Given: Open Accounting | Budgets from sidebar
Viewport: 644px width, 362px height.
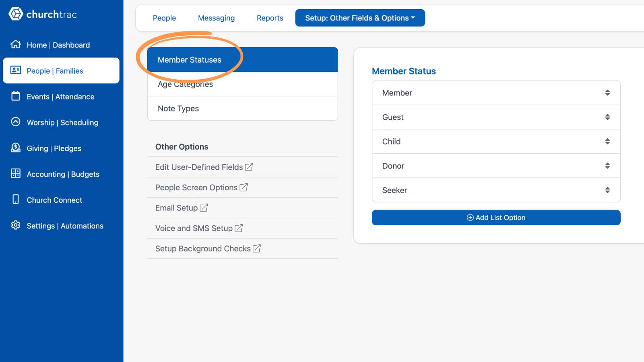Looking at the screenshot, I should click(x=61, y=174).
